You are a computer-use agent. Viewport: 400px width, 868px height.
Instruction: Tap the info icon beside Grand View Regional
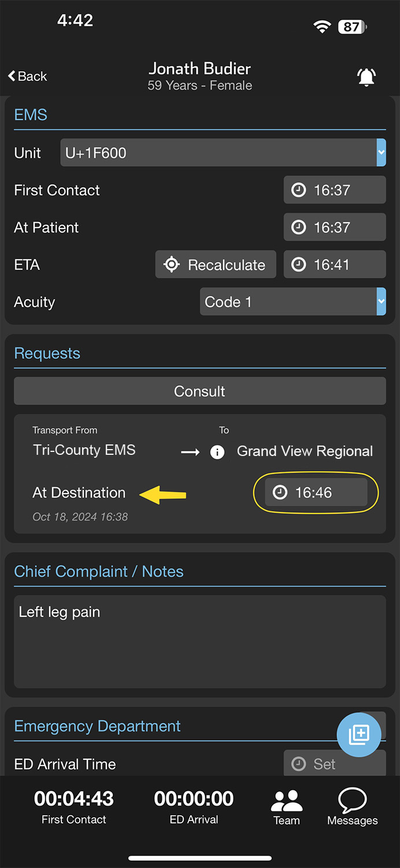click(x=217, y=452)
